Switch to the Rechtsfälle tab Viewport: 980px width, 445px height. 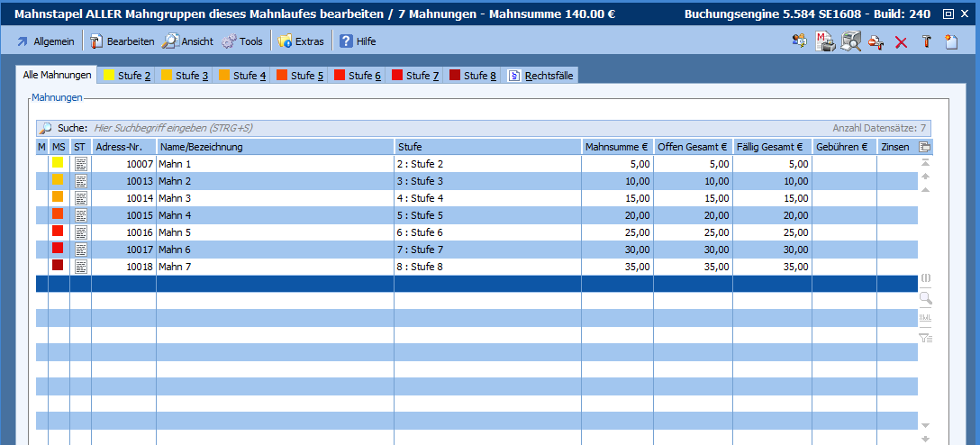540,76
